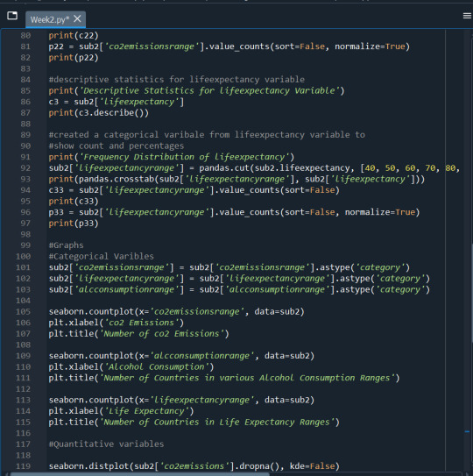Click seaborn.countplot lifeexpectancyrange line
473x476 pixels.
pyautogui.click(x=181, y=400)
